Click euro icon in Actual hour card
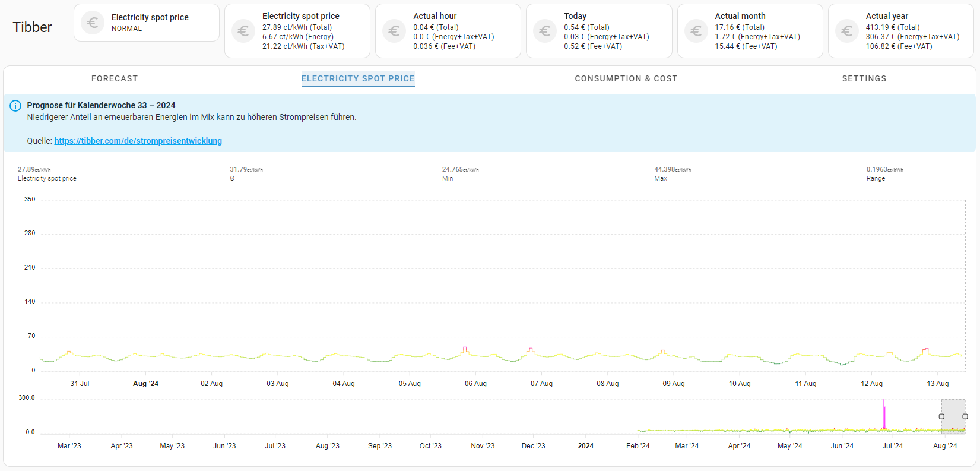This screenshot has height=471, width=980. point(394,31)
